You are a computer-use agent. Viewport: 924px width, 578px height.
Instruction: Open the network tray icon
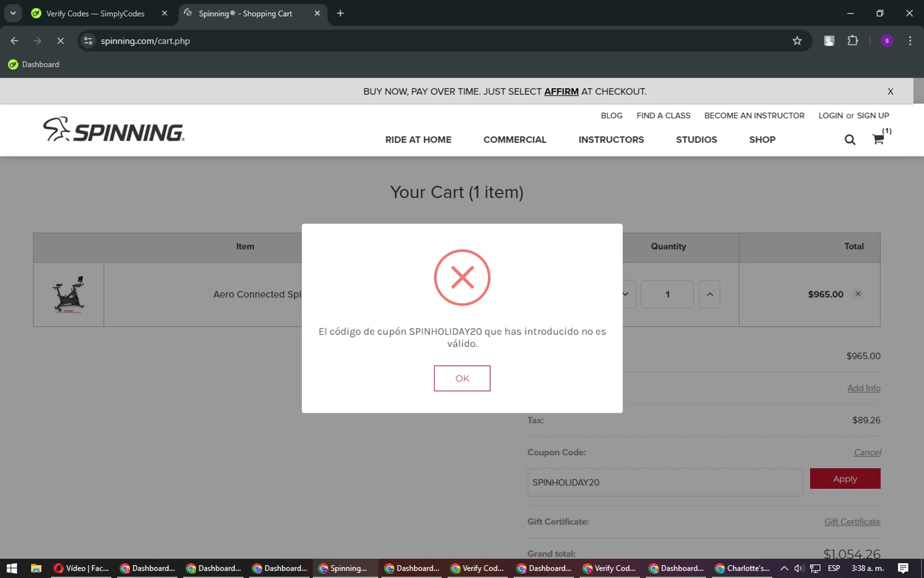pyautogui.click(x=815, y=568)
